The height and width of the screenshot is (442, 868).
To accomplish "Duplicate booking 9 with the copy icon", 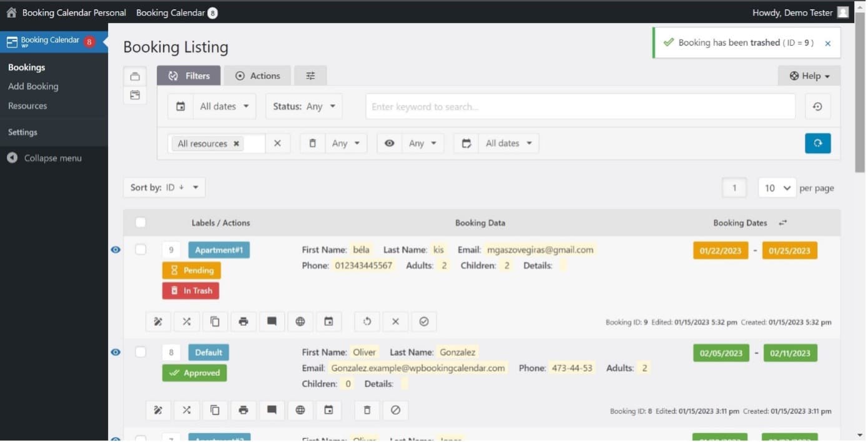I will pos(215,322).
